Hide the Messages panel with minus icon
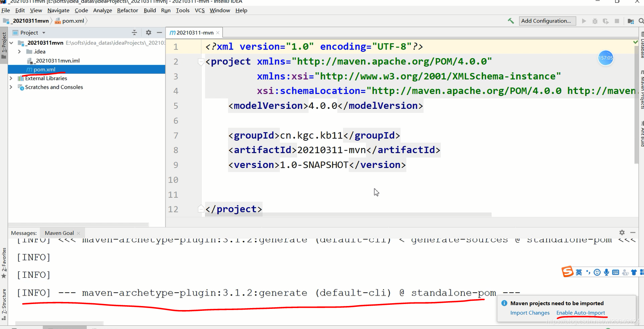 point(633,233)
